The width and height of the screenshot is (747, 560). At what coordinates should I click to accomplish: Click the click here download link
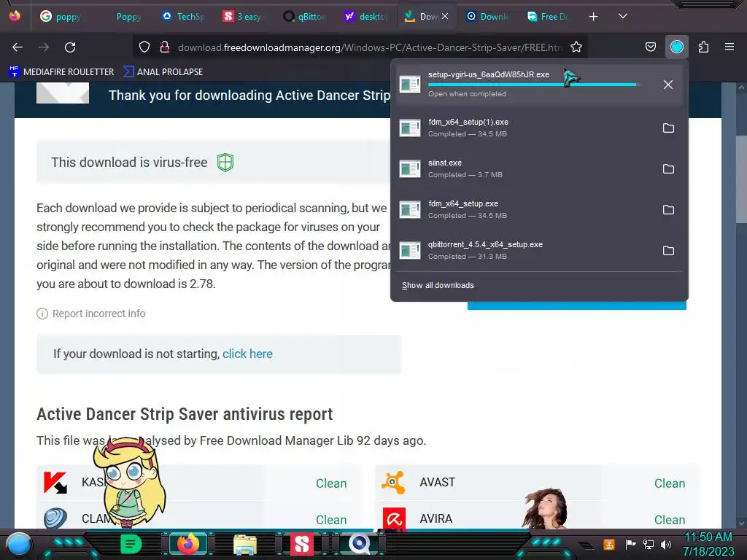[x=248, y=354]
